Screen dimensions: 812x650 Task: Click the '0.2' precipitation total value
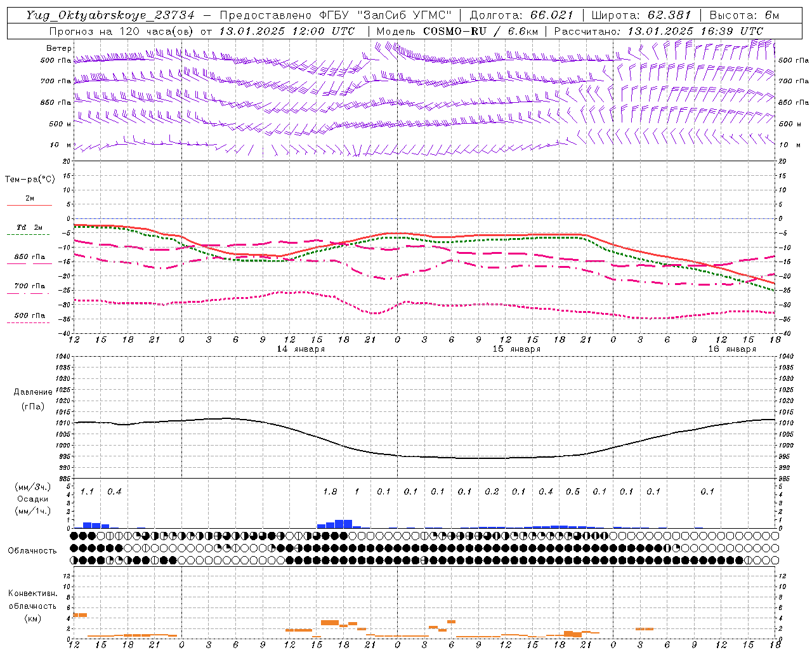pyautogui.click(x=492, y=491)
